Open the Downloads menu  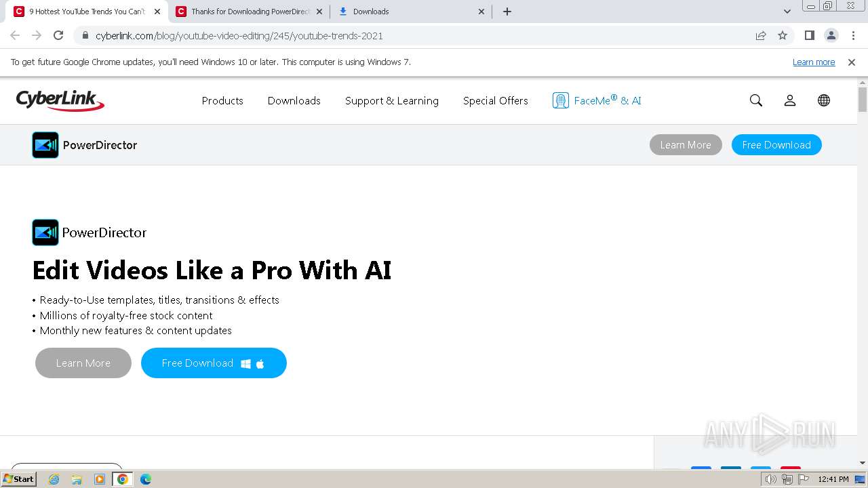pos(294,100)
